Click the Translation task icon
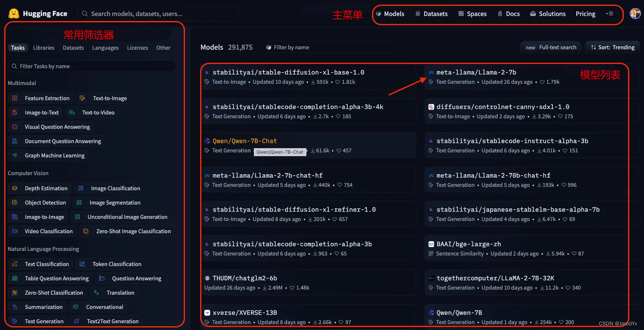 97,293
